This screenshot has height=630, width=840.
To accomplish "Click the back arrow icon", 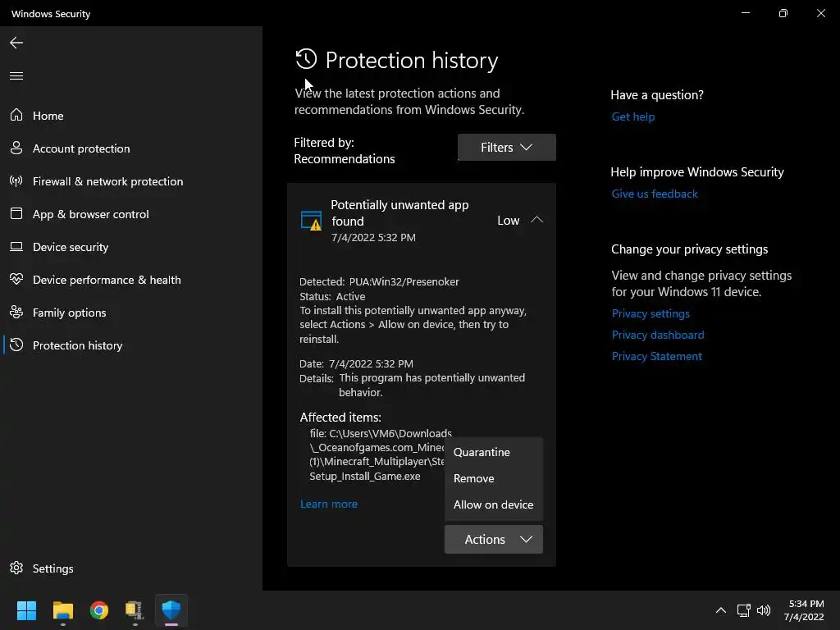I will click(x=16, y=43).
